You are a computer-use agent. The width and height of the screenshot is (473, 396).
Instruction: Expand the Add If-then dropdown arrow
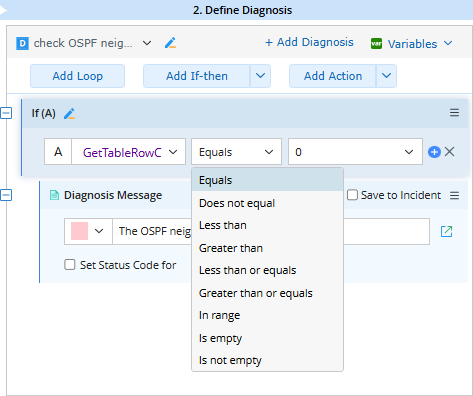[260, 76]
